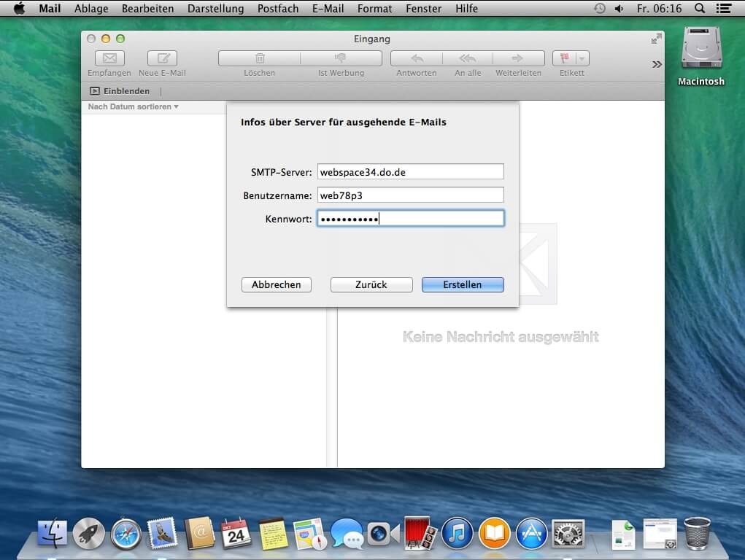745x560 pixels.
Task: Go back with the Zurück button
Action: tap(371, 284)
